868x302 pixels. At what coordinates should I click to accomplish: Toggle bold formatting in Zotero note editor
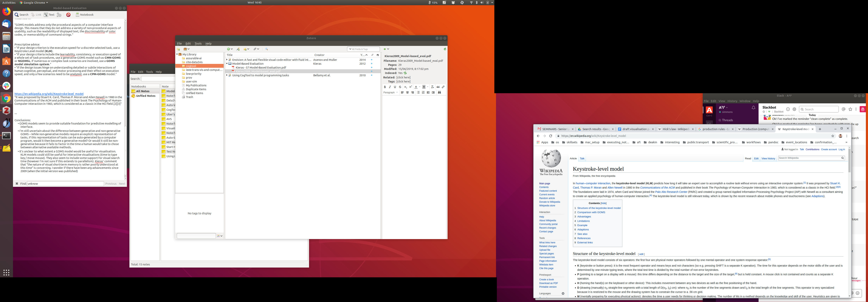[x=385, y=87]
